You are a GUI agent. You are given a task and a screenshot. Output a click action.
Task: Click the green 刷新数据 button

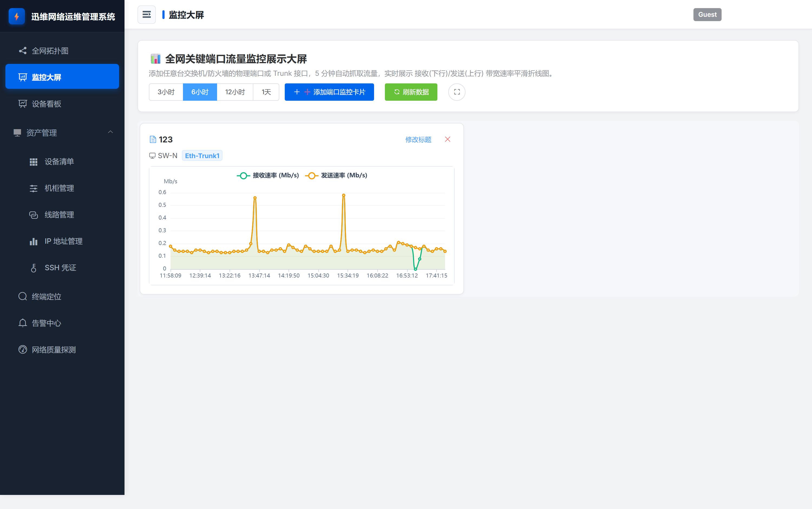coord(411,92)
